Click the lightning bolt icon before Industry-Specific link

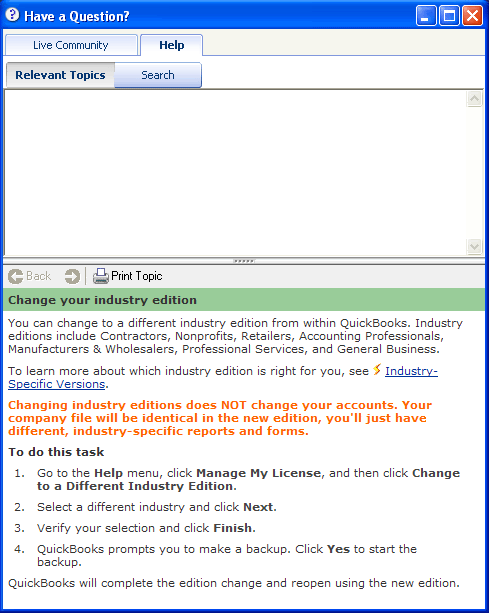point(377,369)
